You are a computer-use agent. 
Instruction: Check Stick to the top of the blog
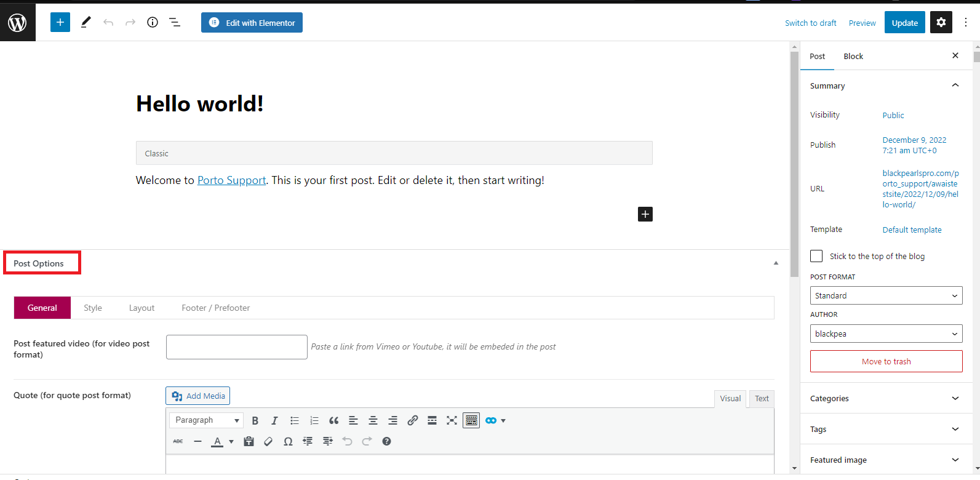pyautogui.click(x=816, y=256)
